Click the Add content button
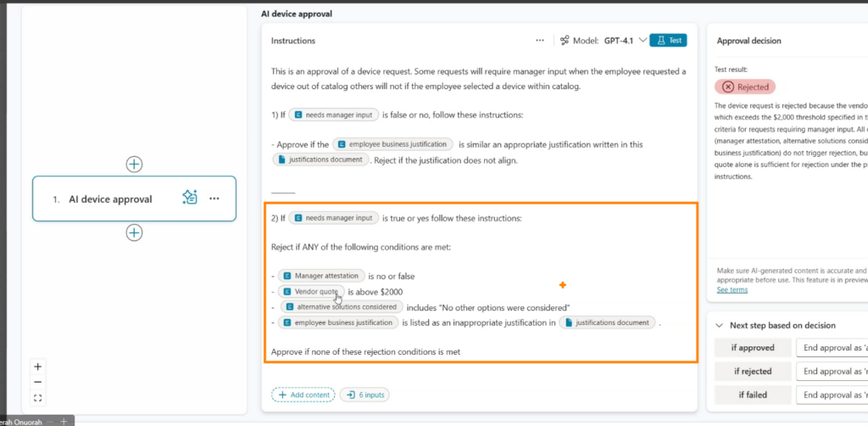Image resolution: width=868 pixels, height=426 pixels. 303,395
